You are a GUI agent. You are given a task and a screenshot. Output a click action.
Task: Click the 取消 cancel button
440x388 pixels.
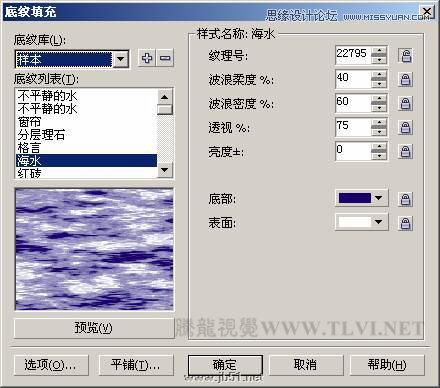pyautogui.click(x=306, y=365)
